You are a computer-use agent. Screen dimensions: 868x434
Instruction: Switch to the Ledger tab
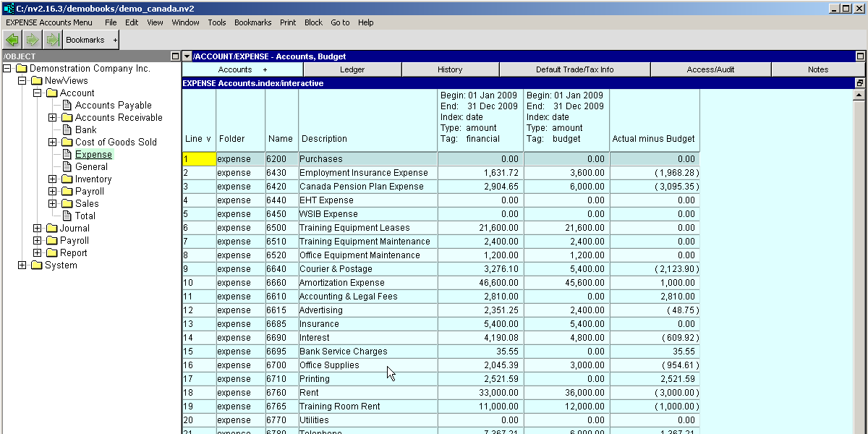coord(352,69)
